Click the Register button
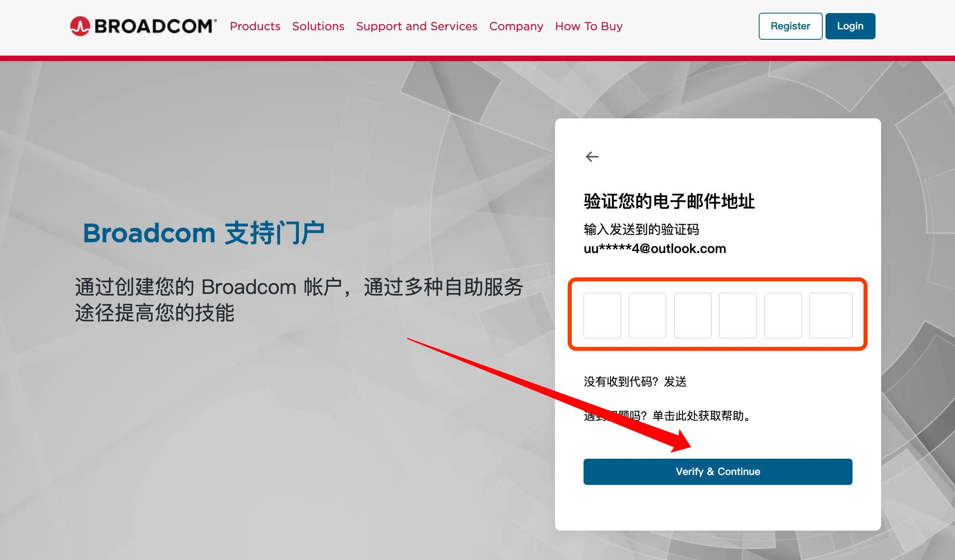The width and height of the screenshot is (955, 560). point(791,26)
